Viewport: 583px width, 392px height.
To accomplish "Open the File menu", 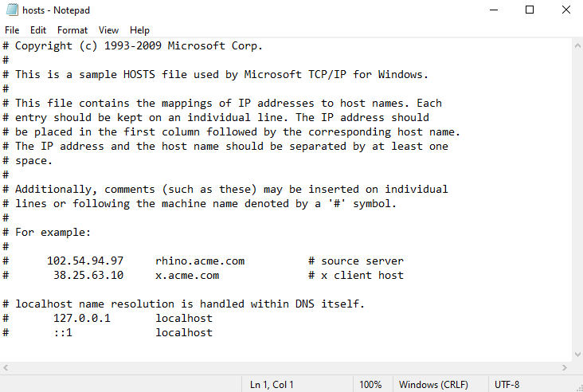I will tap(12, 30).
